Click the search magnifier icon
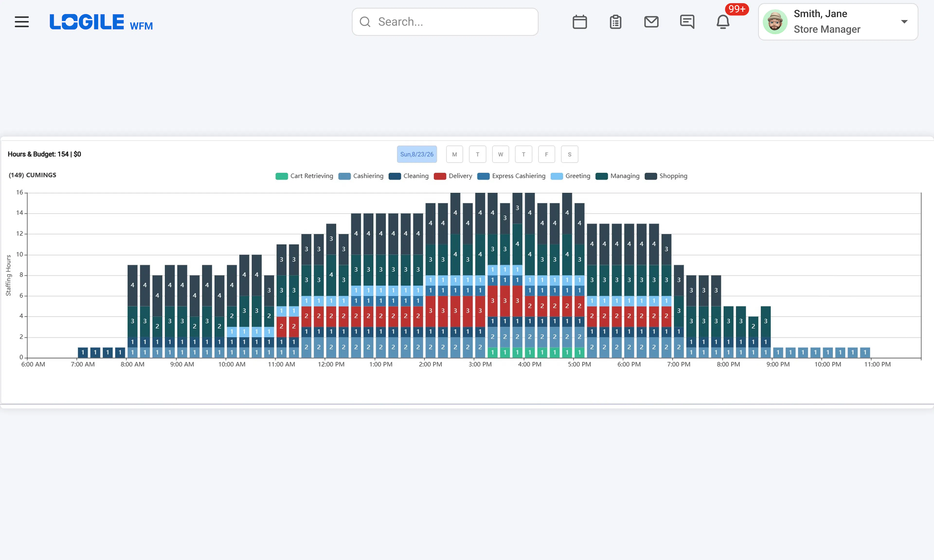Screen dimensions: 934x560 point(365,22)
